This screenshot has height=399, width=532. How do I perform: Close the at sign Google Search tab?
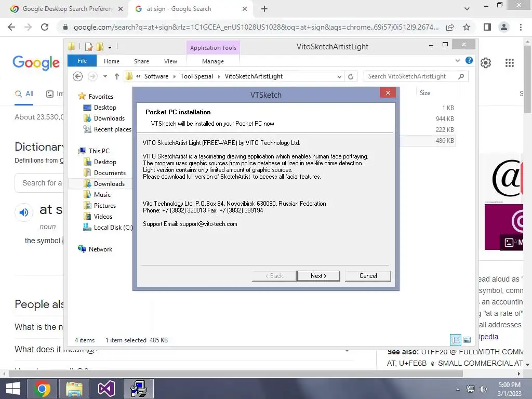245,9
